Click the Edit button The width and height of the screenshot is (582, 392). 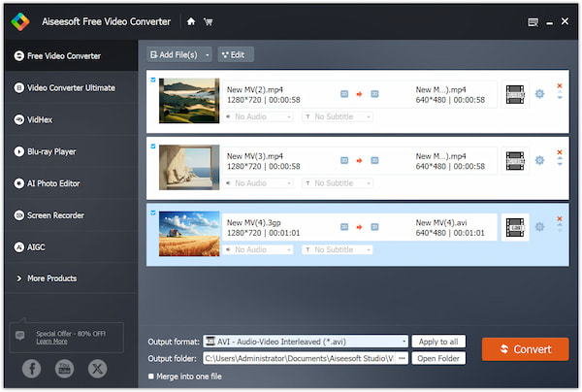tap(236, 55)
